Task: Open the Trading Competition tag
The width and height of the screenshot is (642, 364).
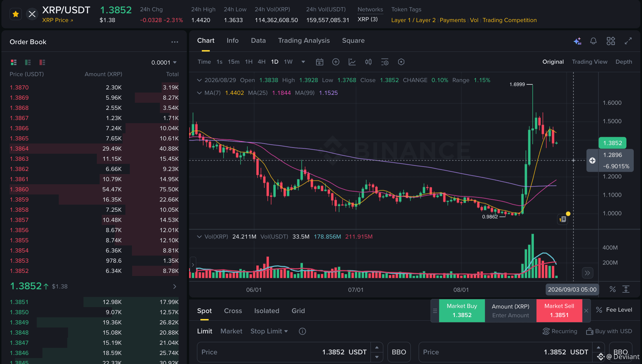Action: point(510,20)
